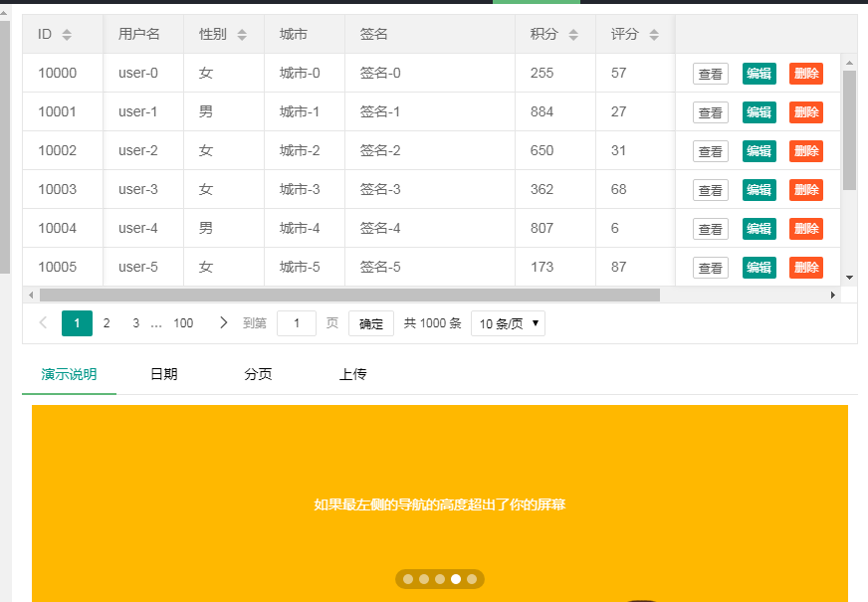Sort the table by 性别 column
The height and width of the screenshot is (602, 868).
pos(242,35)
